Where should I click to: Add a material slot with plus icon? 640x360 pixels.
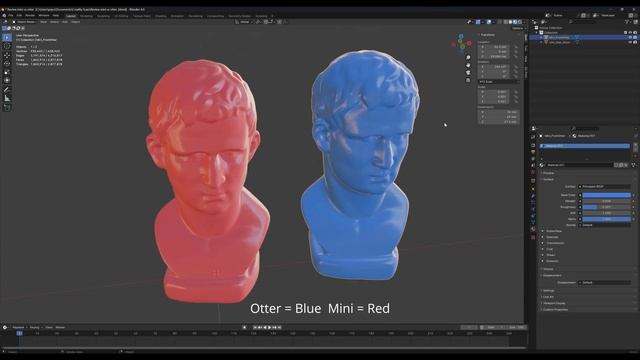pyautogui.click(x=635, y=145)
